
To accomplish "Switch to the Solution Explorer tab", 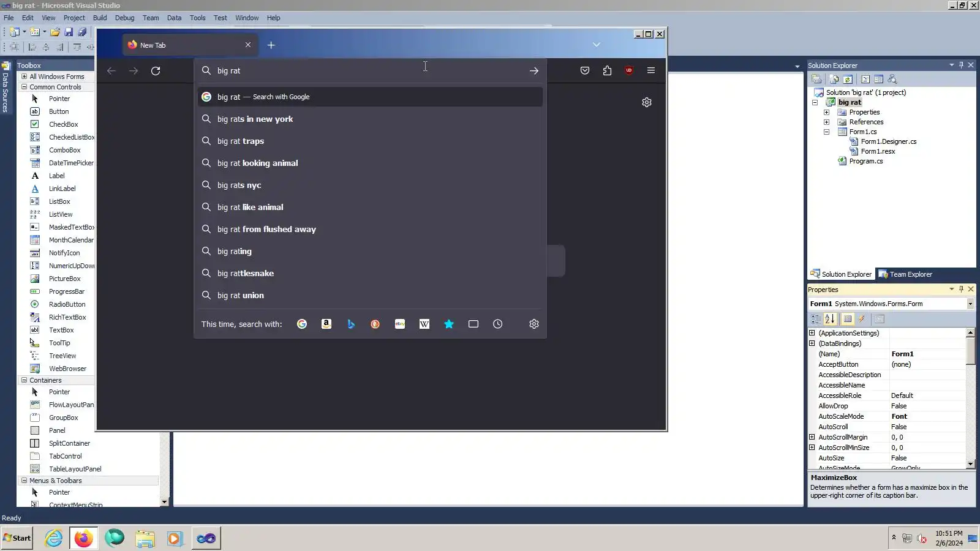I will [841, 274].
